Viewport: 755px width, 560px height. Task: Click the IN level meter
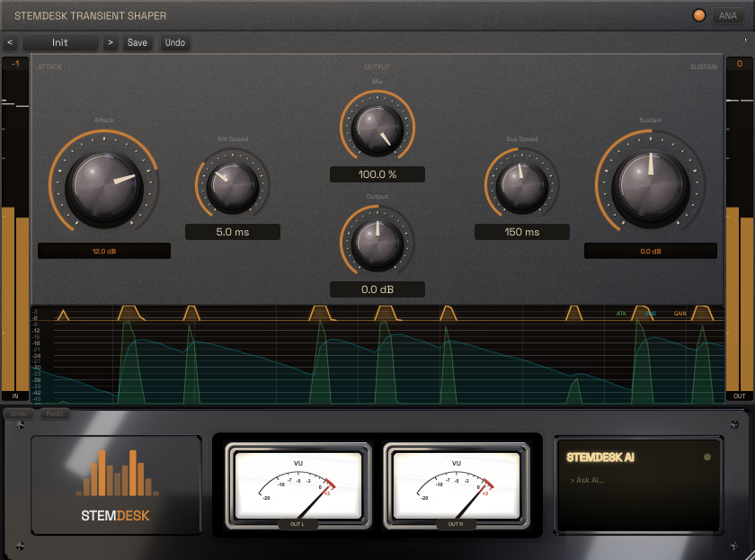pos(15,228)
